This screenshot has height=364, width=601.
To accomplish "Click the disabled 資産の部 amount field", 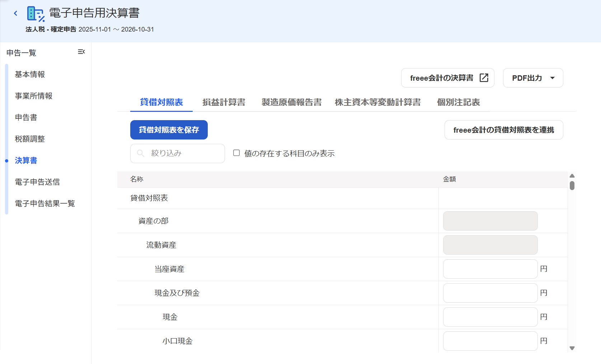I will tap(490, 221).
